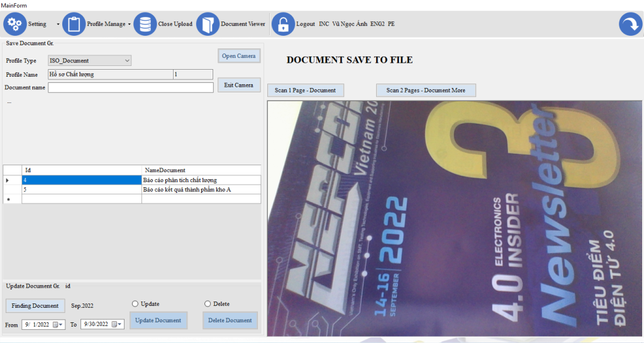Click the 'Sep.2022' label

[82, 306]
